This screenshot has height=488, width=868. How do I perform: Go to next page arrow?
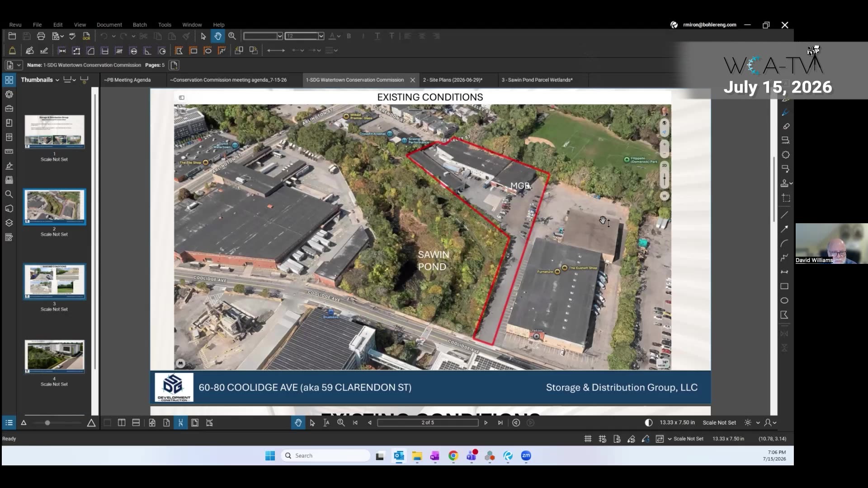click(486, 423)
